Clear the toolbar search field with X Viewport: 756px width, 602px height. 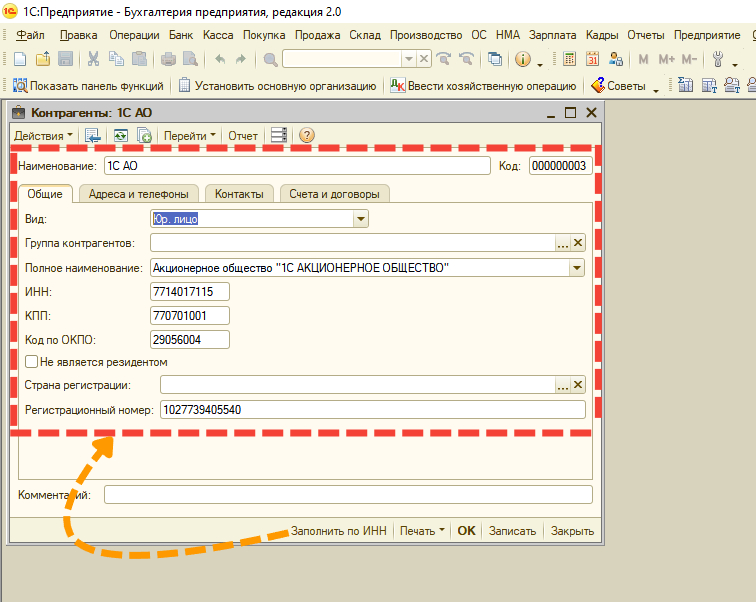[424, 59]
